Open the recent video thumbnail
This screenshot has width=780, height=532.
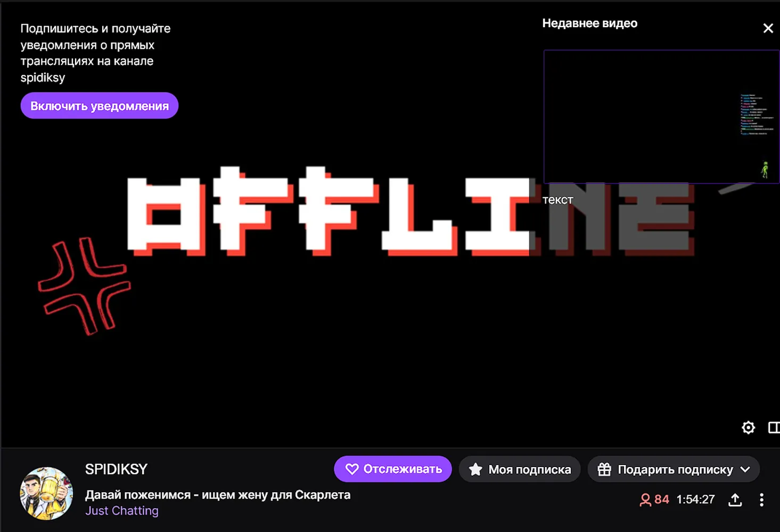(661, 117)
